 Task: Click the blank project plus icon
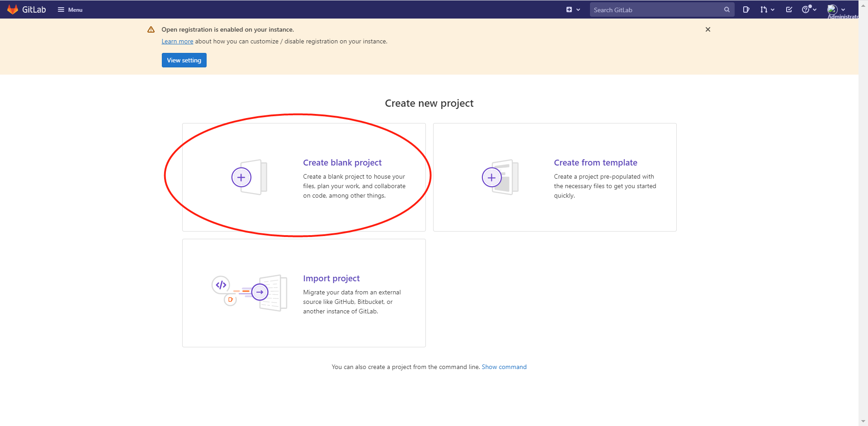coord(241,177)
